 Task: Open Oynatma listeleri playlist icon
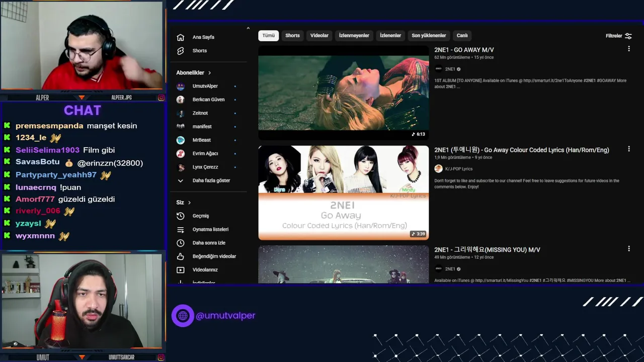[x=181, y=229]
